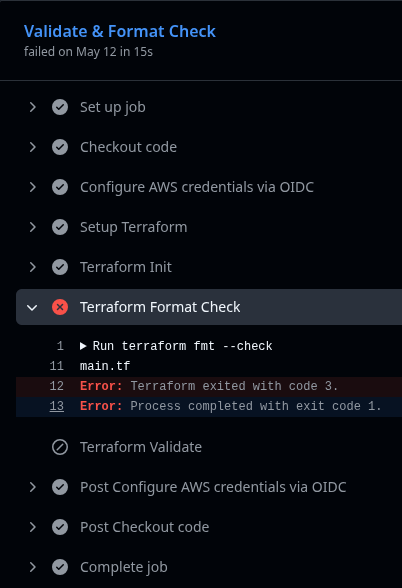The width and height of the screenshot is (402, 588).
Task: Open the Setup Terraform step row
Action: [x=209, y=227]
